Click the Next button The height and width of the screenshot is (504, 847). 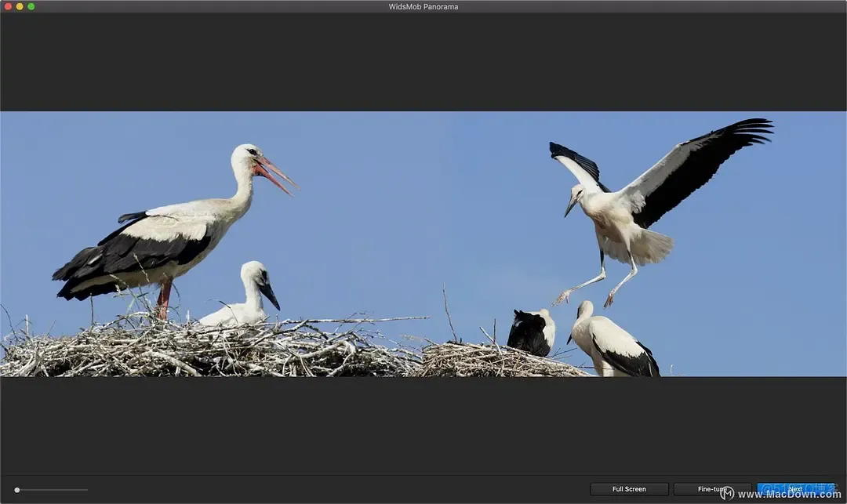pos(796,489)
